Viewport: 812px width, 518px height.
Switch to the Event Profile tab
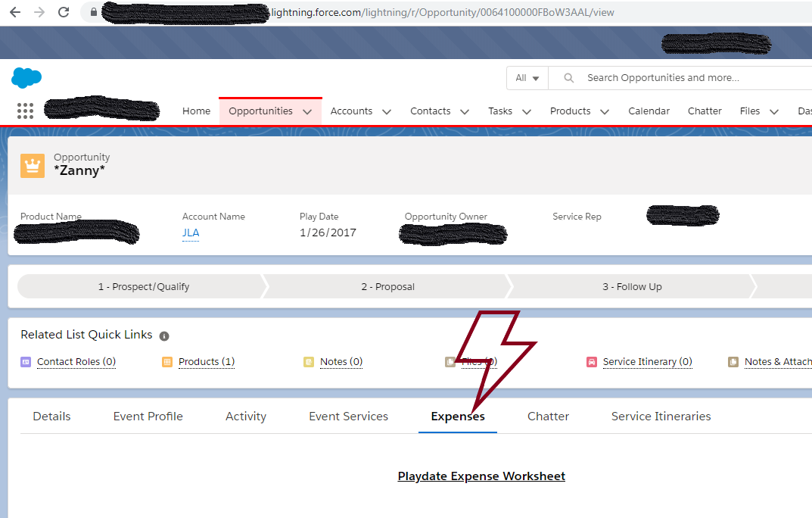[148, 417]
